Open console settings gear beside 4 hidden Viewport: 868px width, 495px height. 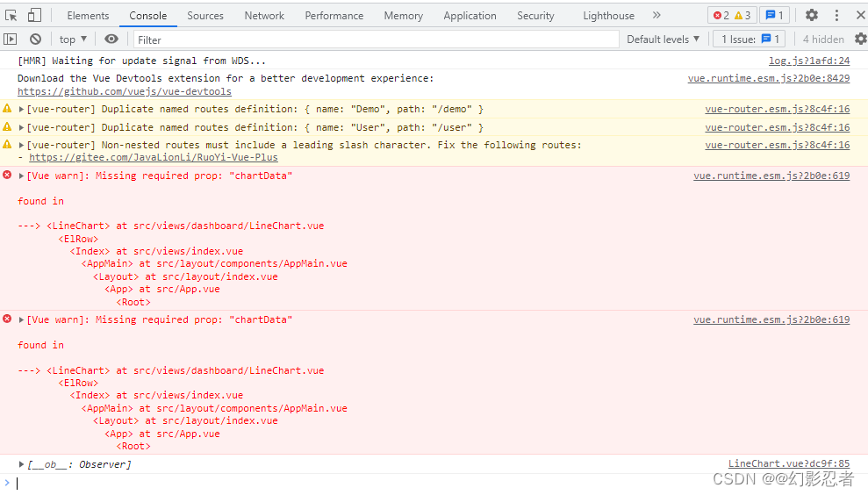[860, 39]
